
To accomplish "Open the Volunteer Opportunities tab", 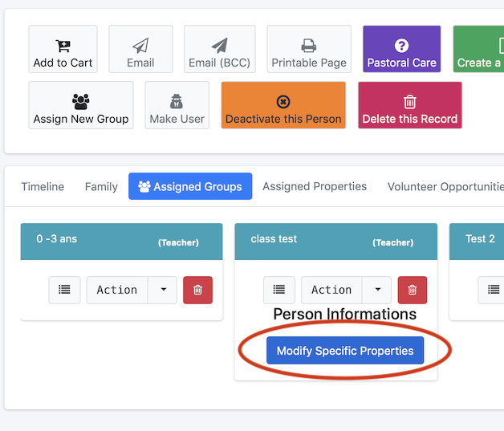I will (x=445, y=186).
